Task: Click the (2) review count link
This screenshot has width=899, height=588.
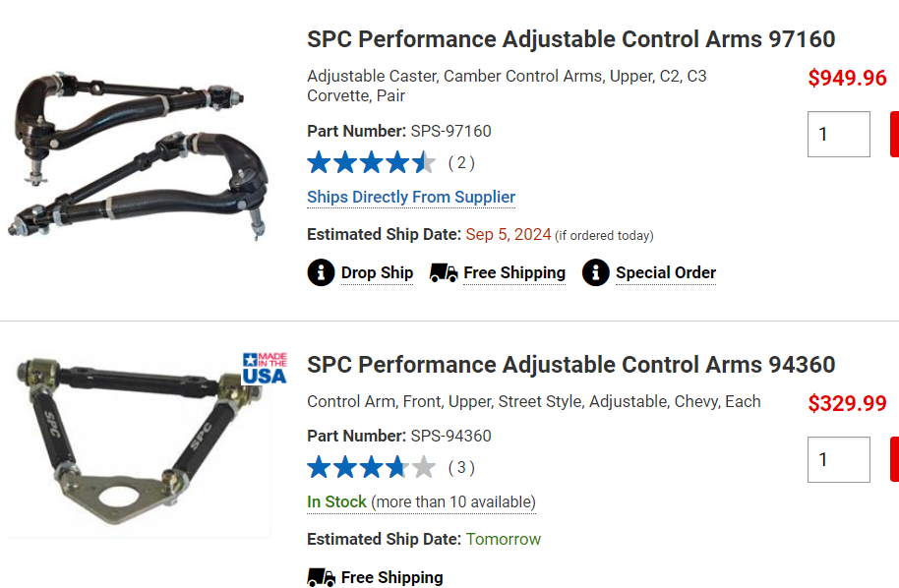Action: 460,162
